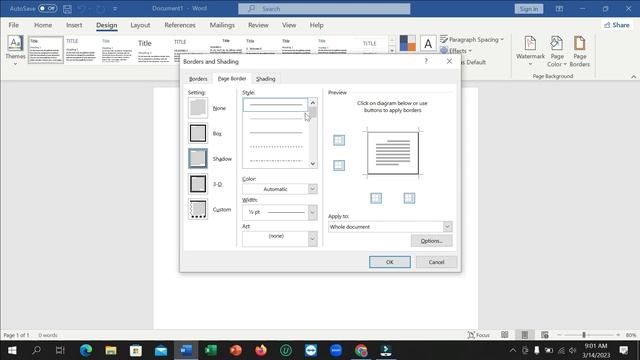Select the 3-D border setting
Image resolution: width=640 pixels, height=360 pixels.
point(198,184)
